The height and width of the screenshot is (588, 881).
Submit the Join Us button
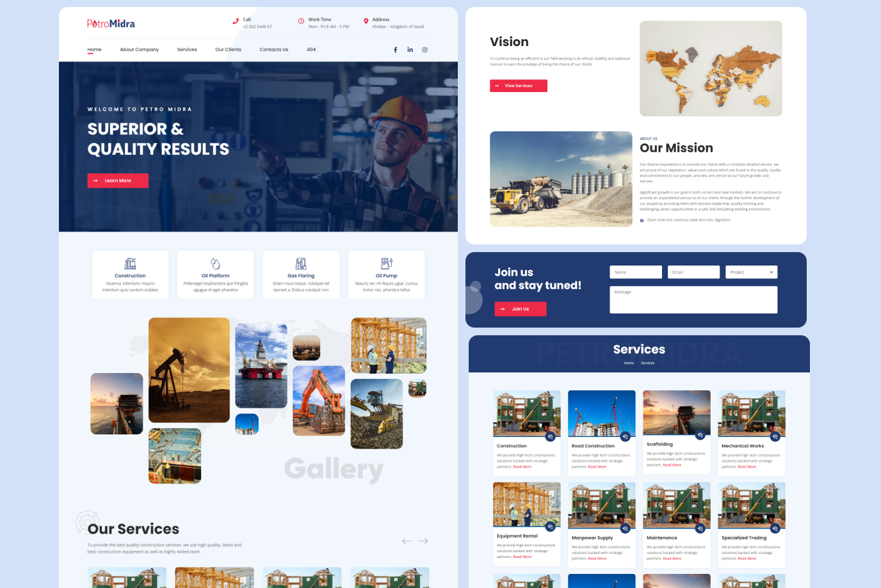[x=520, y=309]
